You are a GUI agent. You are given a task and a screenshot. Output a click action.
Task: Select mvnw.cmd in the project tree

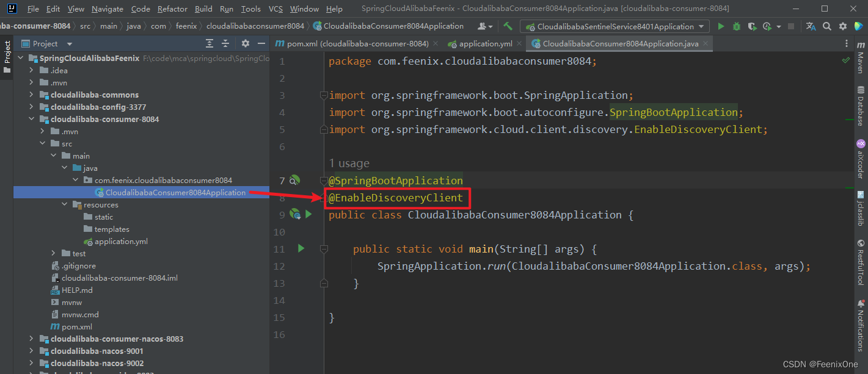point(80,314)
